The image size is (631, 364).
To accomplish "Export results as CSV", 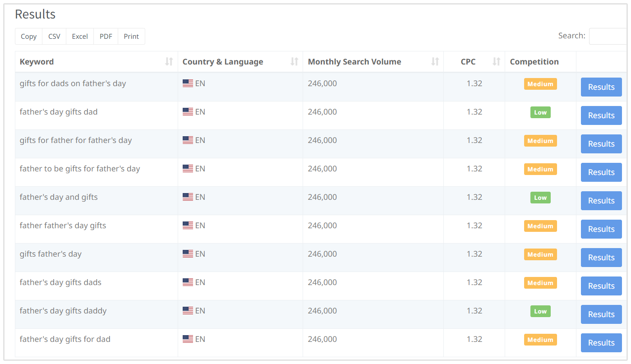I will tap(54, 37).
